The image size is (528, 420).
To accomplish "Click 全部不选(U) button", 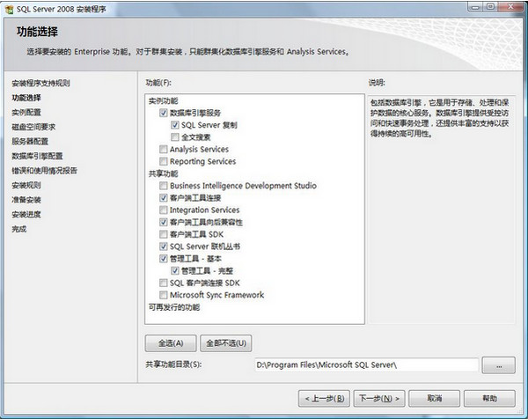I will pos(226,343).
